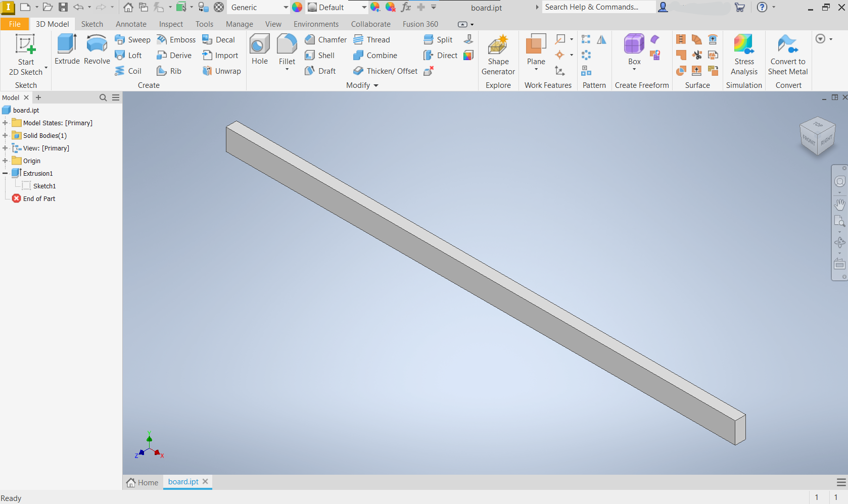Choose the Loft tool
The height and width of the screenshot is (504, 848).
point(128,56)
